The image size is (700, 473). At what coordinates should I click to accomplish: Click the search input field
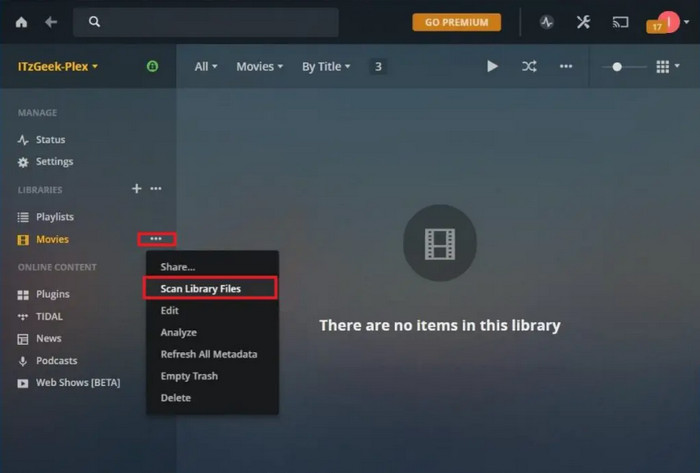pyautogui.click(x=208, y=22)
